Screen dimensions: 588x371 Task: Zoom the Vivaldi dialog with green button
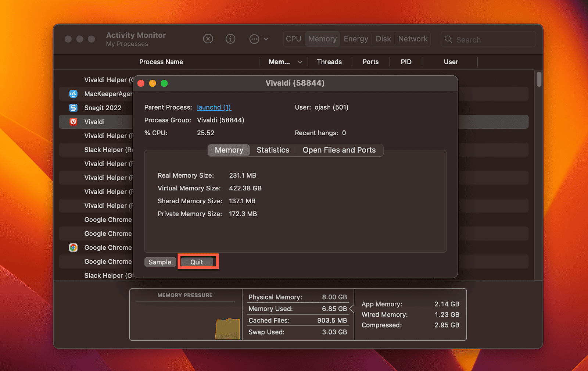(x=164, y=83)
